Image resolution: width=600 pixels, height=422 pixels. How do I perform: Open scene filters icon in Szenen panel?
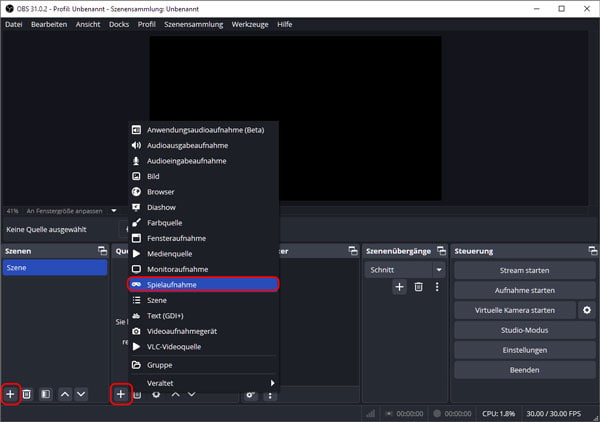point(46,394)
